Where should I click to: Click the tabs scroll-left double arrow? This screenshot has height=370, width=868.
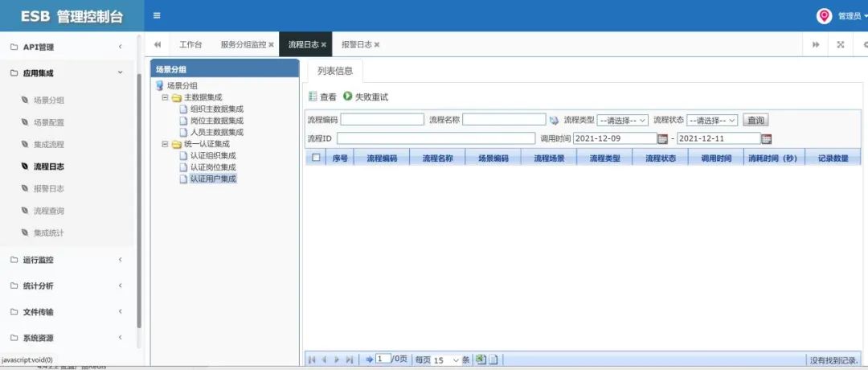tap(158, 45)
